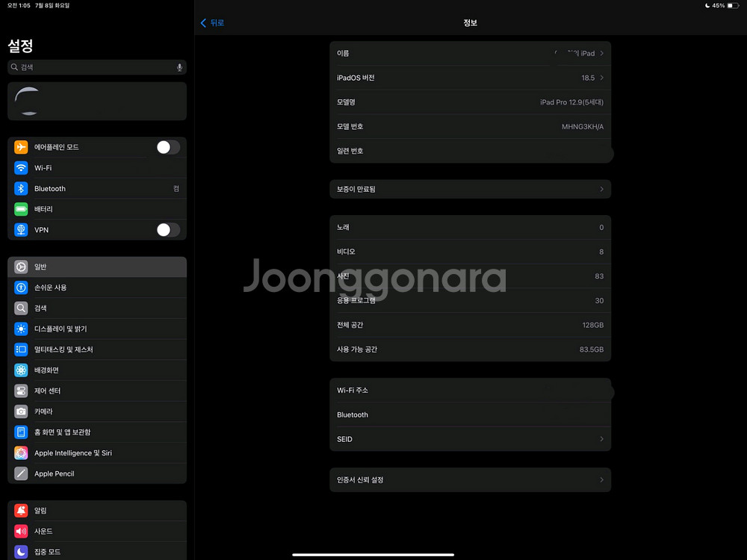Image resolution: width=747 pixels, height=560 pixels.
Task: Open iPadOS 버전 row chevron
Action: pos(601,78)
